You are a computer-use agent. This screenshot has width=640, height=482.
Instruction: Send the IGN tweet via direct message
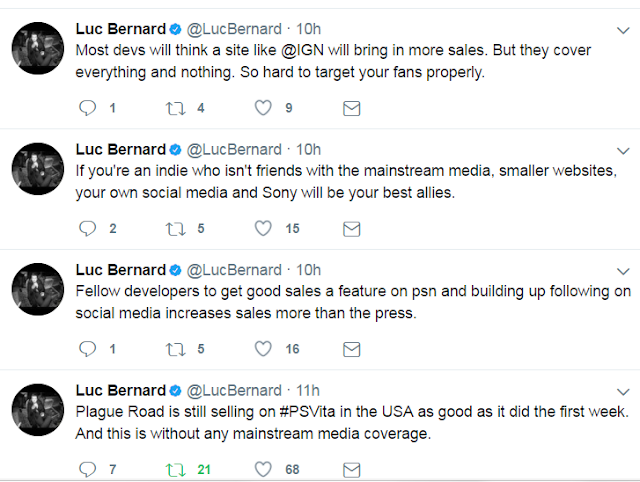pos(351,108)
